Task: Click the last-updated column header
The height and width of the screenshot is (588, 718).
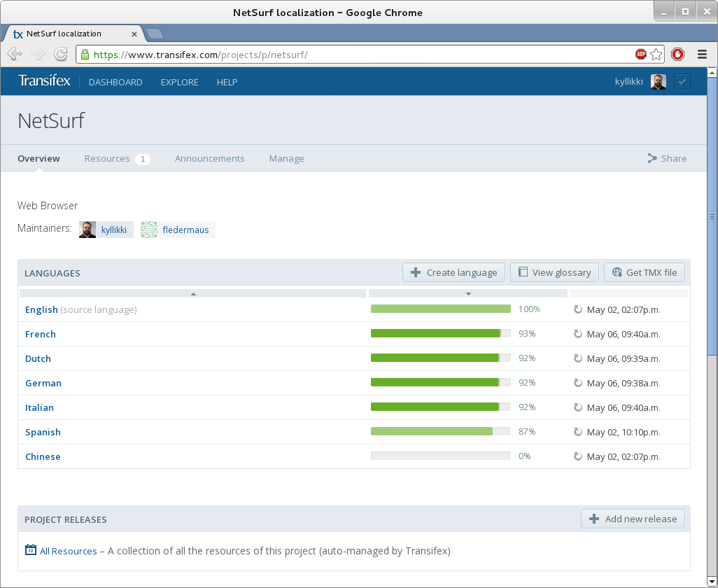Action: coord(628,293)
